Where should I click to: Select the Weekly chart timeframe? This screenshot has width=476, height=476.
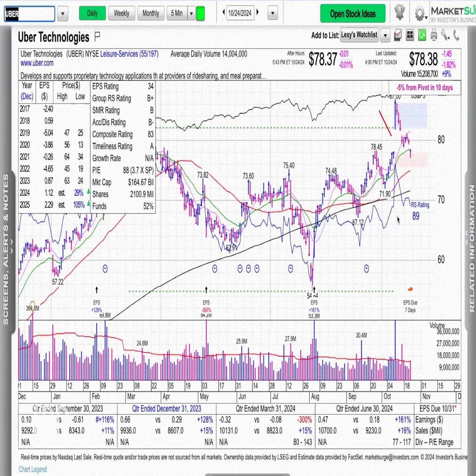click(x=122, y=13)
